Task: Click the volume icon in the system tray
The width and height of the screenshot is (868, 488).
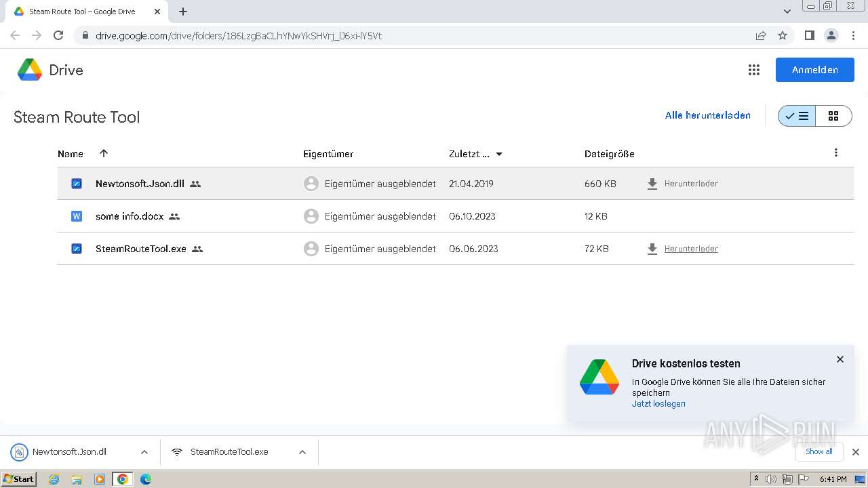Action: point(771,479)
